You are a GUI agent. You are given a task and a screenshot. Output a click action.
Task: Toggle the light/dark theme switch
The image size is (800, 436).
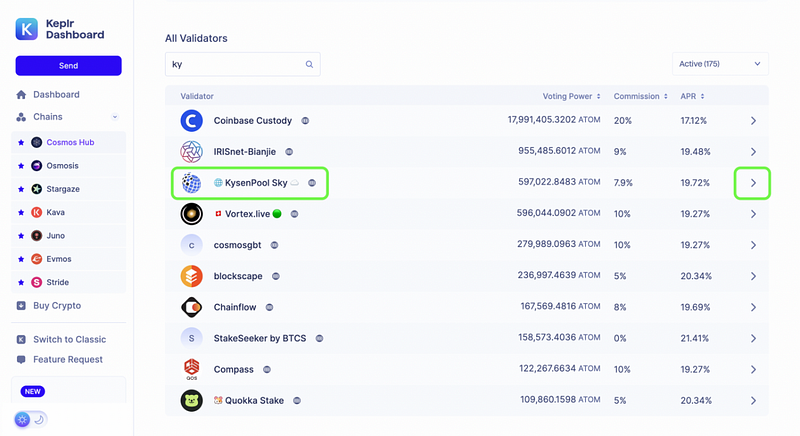[30, 419]
